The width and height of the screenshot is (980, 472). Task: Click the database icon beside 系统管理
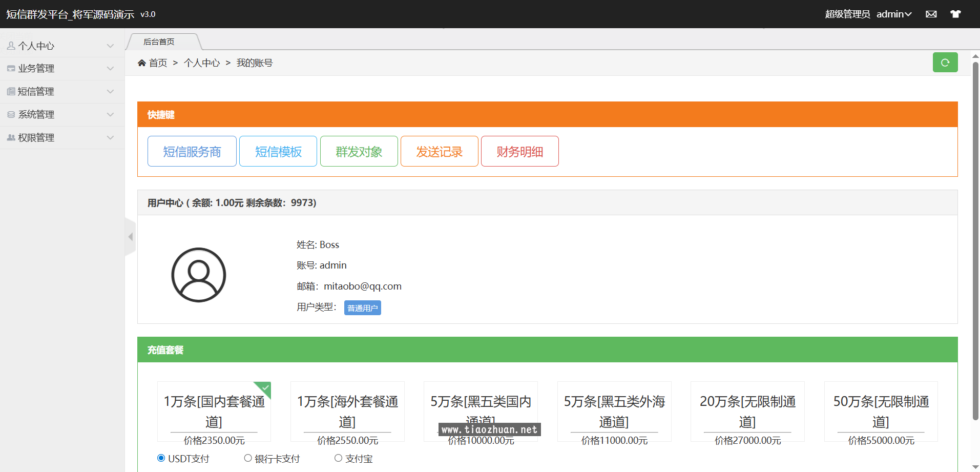click(x=11, y=114)
